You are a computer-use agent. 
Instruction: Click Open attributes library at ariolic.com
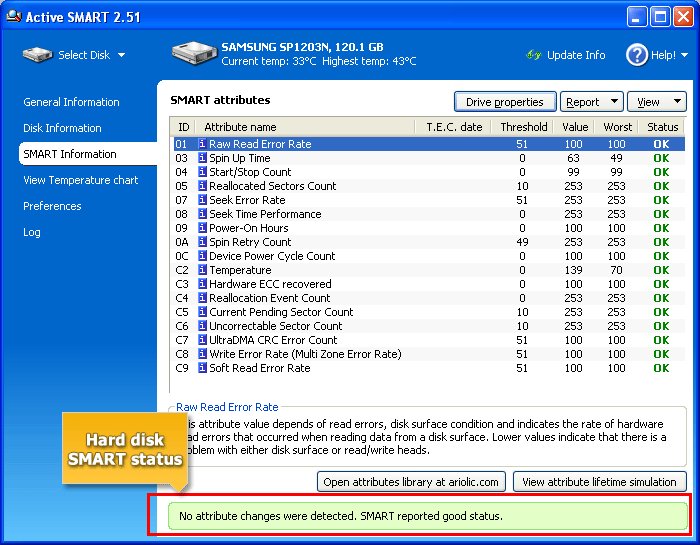tap(412, 482)
